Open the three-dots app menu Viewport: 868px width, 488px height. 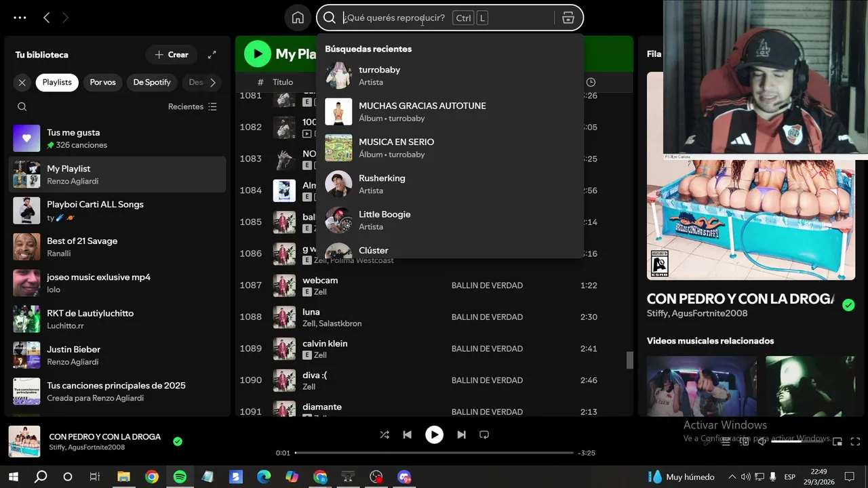click(20, 18)
